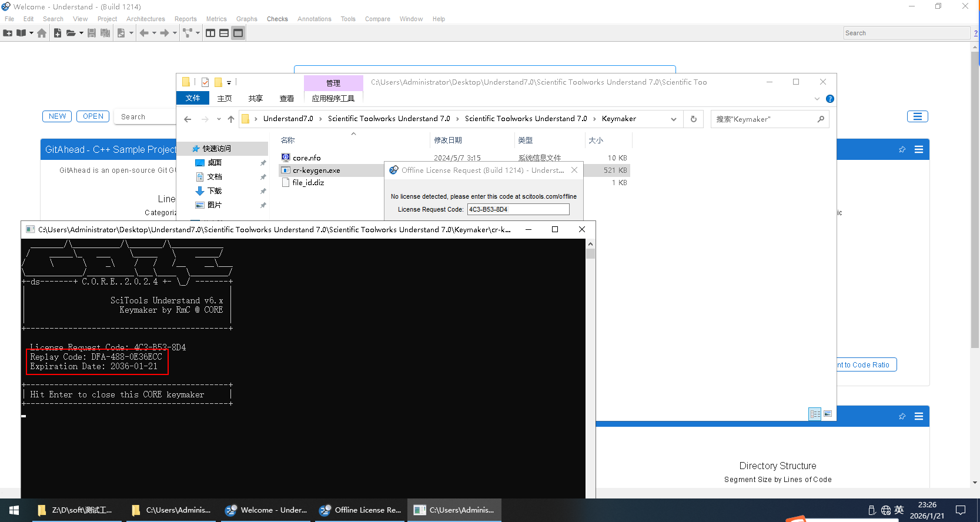
Task: Open the Architectures menu
Action: [145, 19]
